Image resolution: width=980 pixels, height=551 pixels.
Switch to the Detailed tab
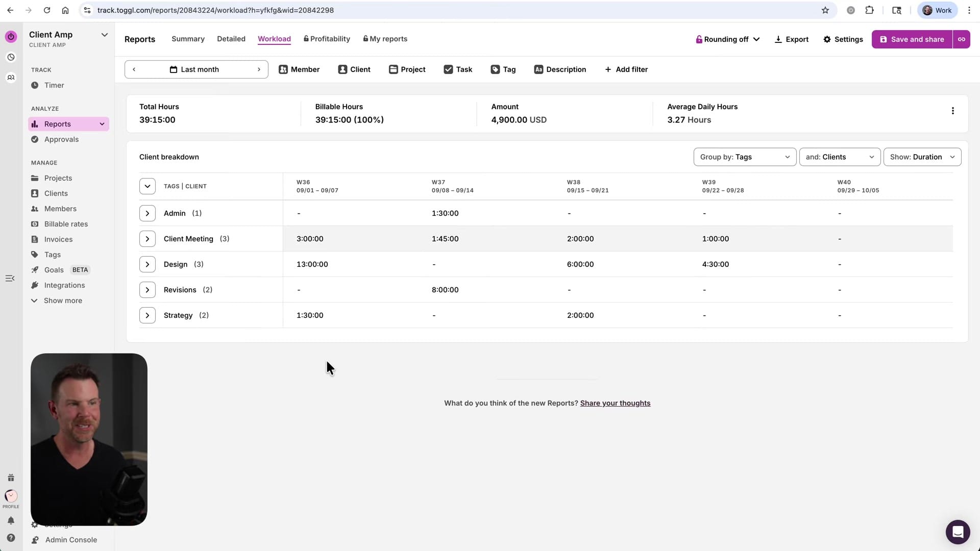tap(231, 39)
